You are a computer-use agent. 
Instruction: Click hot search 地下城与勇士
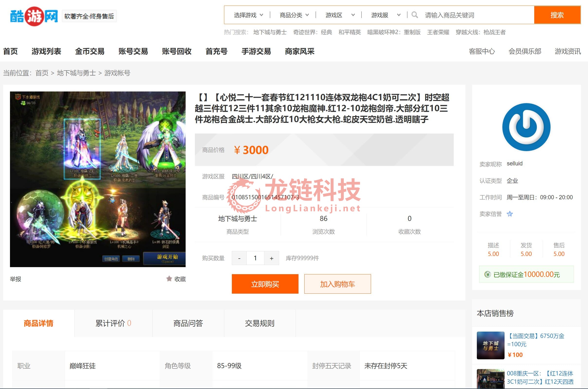[x=270, y=32]
